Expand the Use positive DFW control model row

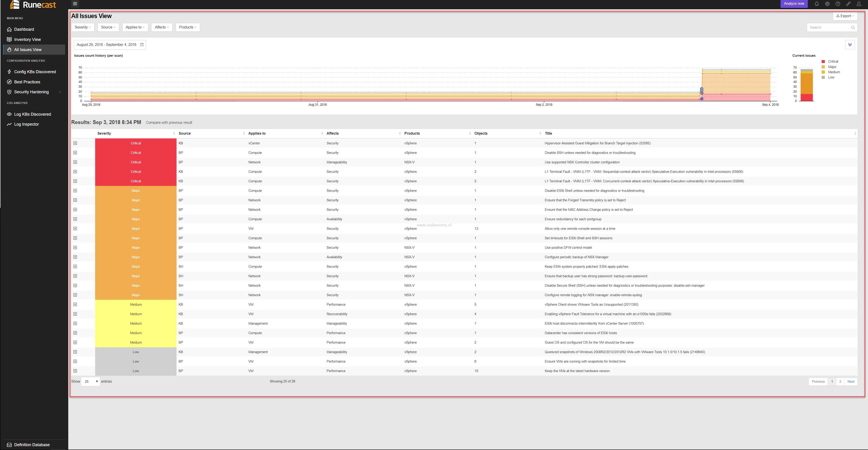coord(75,248)
